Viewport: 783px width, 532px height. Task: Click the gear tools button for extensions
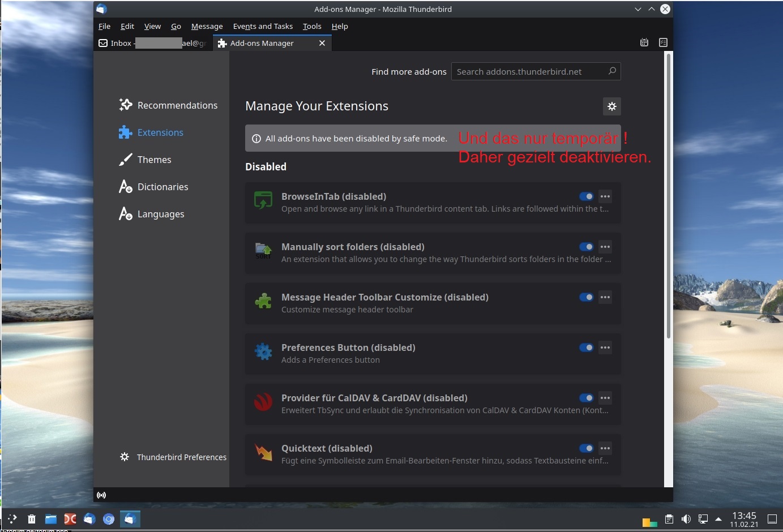pyautogui.click(x=611, y=106)
